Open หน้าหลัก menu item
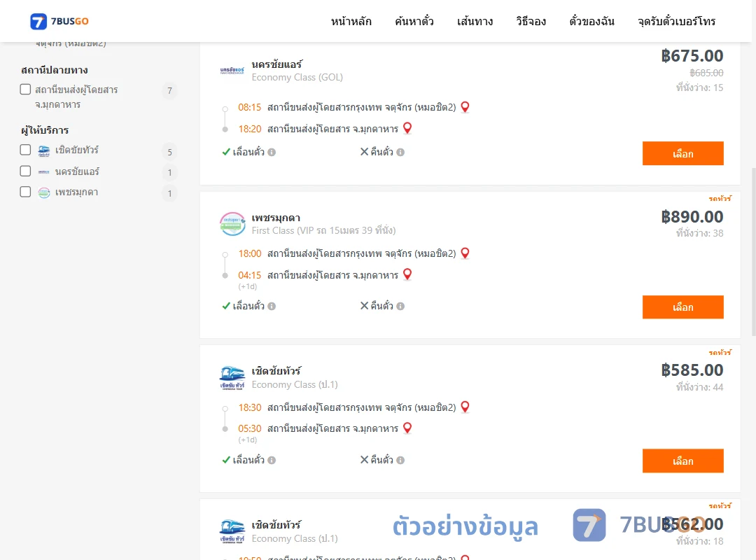This screenshot has width=756, height=560. (x=351, y=21)
